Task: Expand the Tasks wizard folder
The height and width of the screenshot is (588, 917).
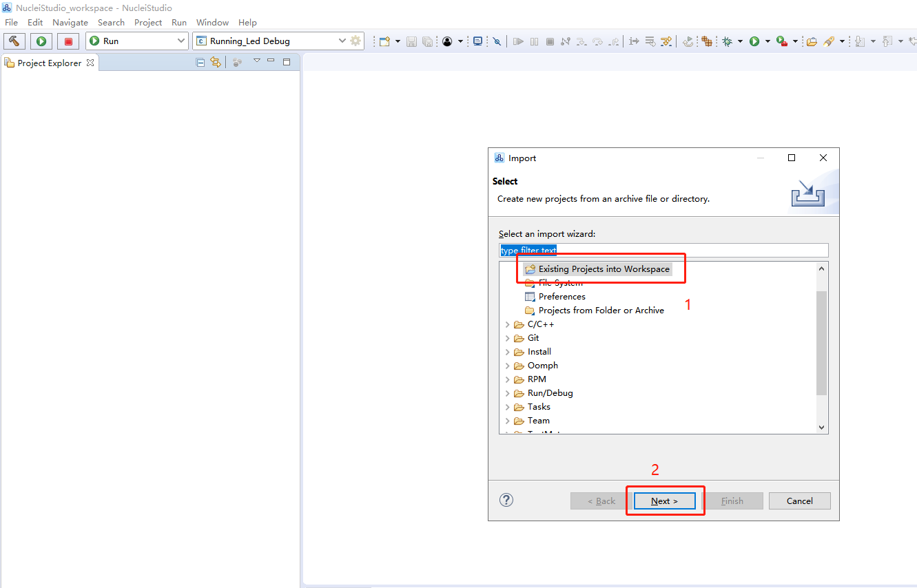Action: [x=508, y=407]
